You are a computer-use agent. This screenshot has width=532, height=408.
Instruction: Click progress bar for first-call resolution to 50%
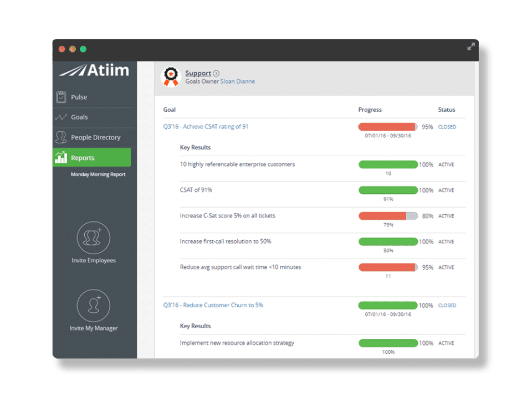click(x=388, y=241)
